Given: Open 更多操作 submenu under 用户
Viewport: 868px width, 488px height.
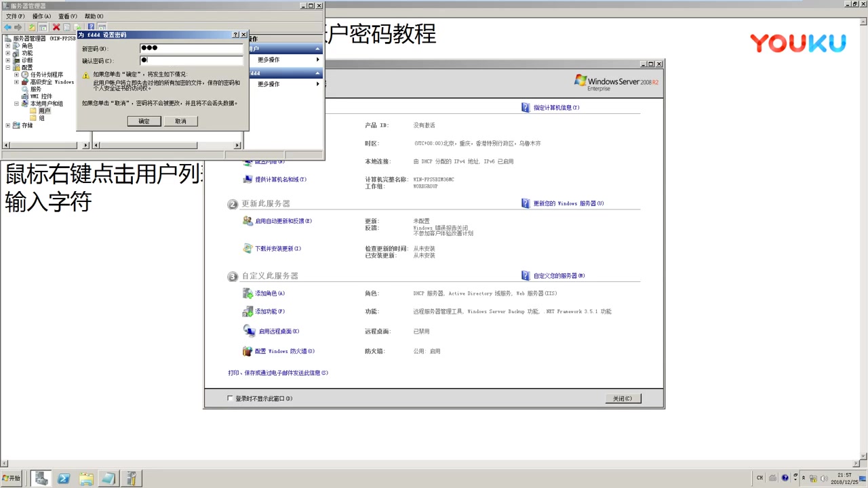Looking at the screenshot, I should pos(283,60).
